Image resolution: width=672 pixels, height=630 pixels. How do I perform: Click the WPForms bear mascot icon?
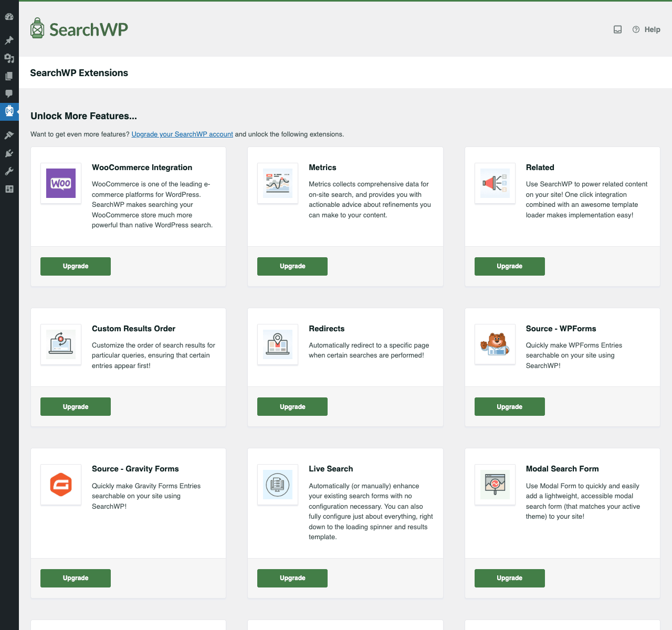click(495, 344)
